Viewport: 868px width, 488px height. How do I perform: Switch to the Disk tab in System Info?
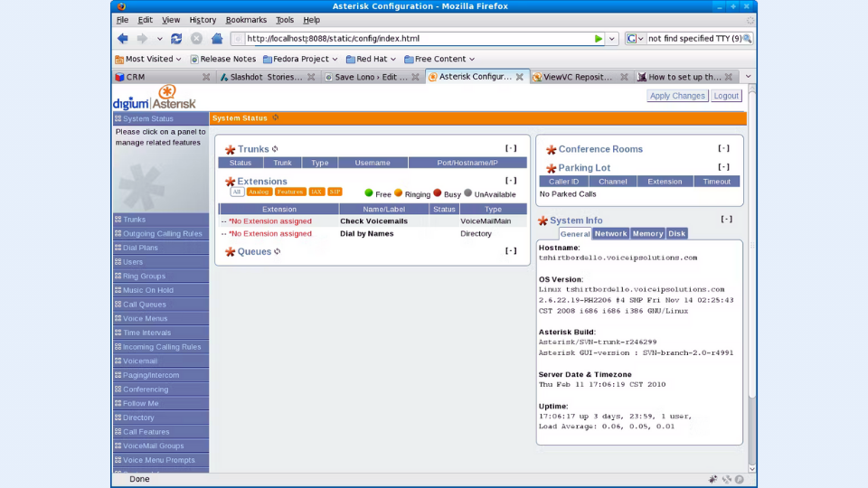(676, 233)
